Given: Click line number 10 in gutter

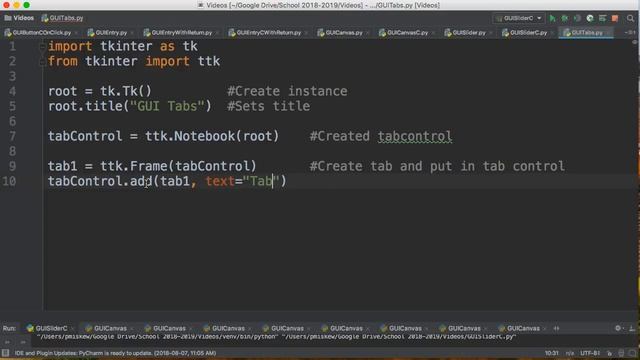Looking at the screenshot, I should click(x=9, y=181).
